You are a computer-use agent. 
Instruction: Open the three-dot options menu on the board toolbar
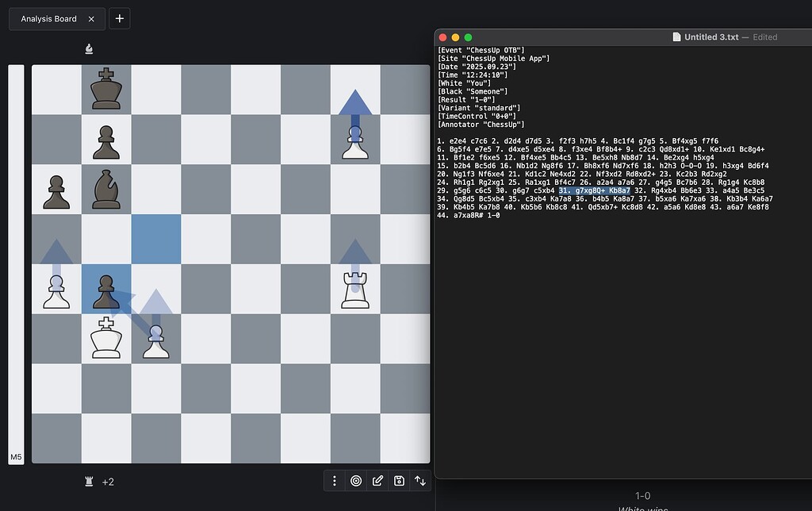click(335, 480)
